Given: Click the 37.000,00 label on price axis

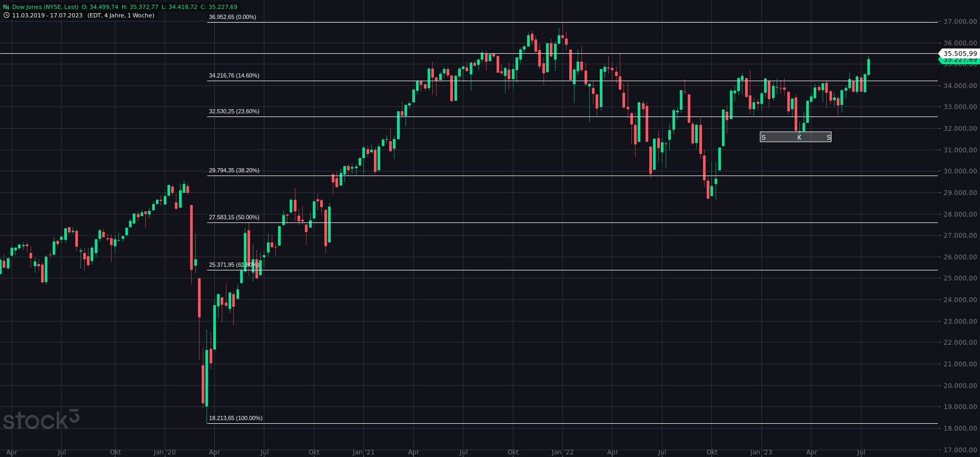Looking at the screenshot, I should point(960,22).
